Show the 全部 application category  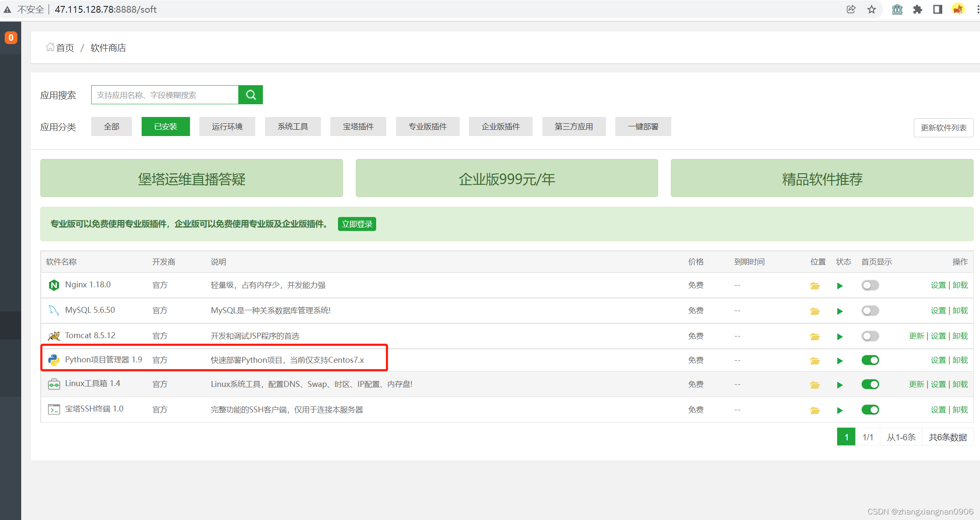(x=112, y=127)
